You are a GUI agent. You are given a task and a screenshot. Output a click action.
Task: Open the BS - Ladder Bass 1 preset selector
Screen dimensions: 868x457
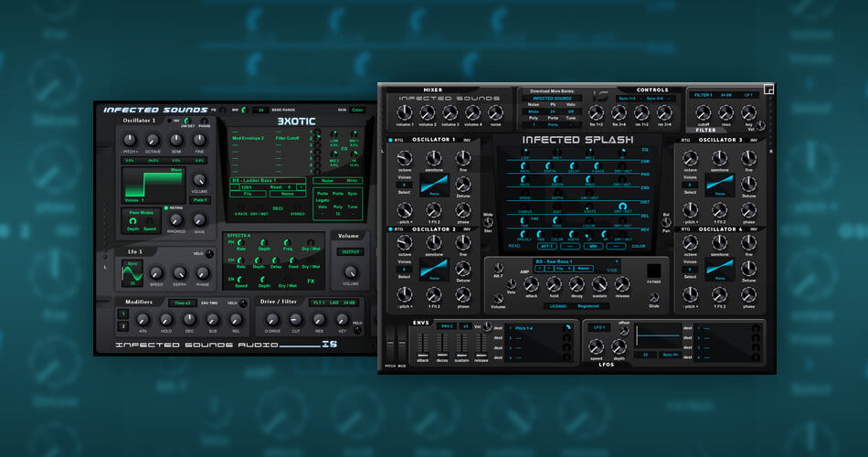268,181
